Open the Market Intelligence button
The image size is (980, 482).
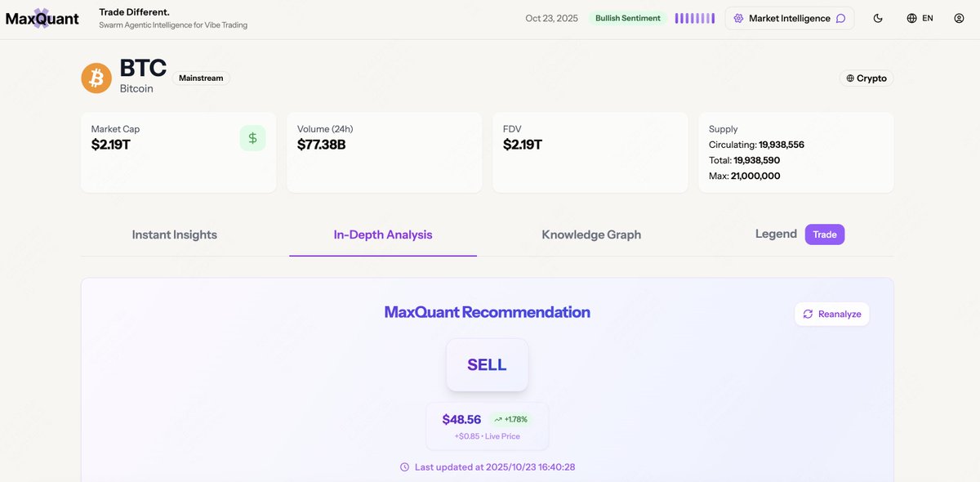[790, 18]
